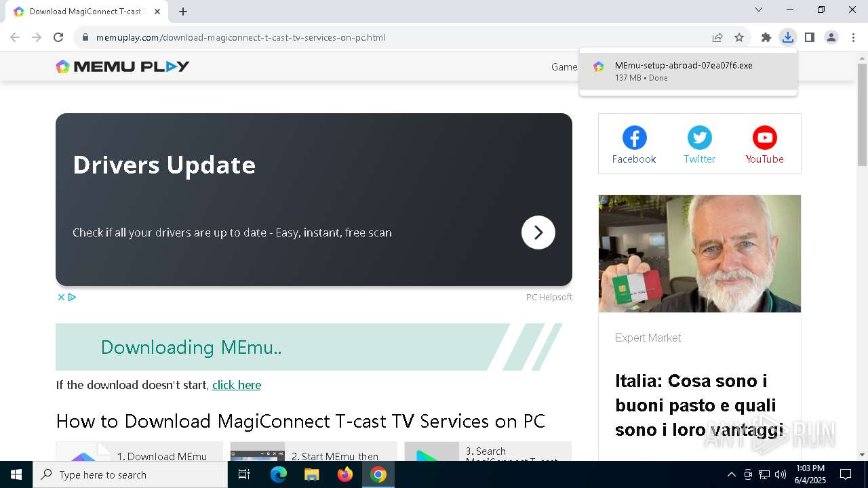The image size is (868, 488).
Task: Click the Italia buoni pasto ad headline
Action: pos(700,405)
